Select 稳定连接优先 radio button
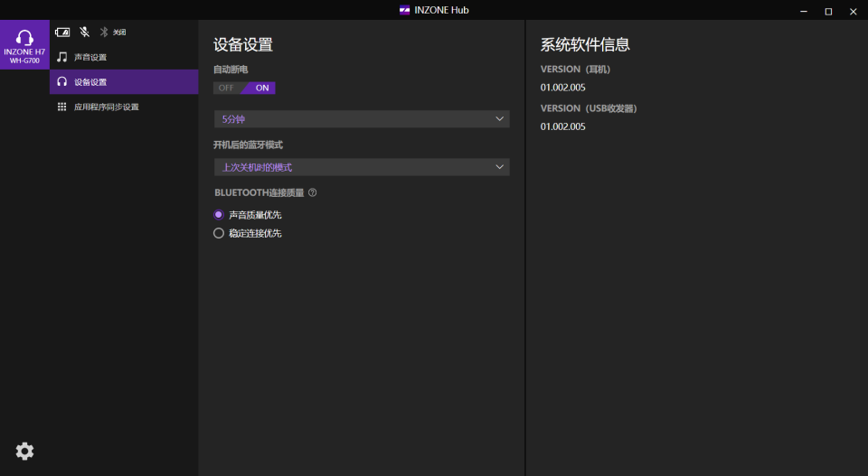This screenshot has height=476, width=868. tap(219, 233)
